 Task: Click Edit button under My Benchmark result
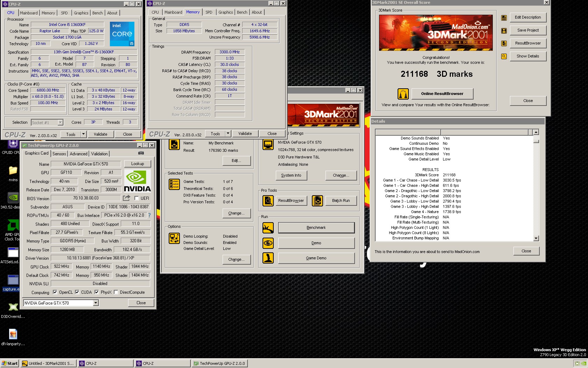pos(237,161)
